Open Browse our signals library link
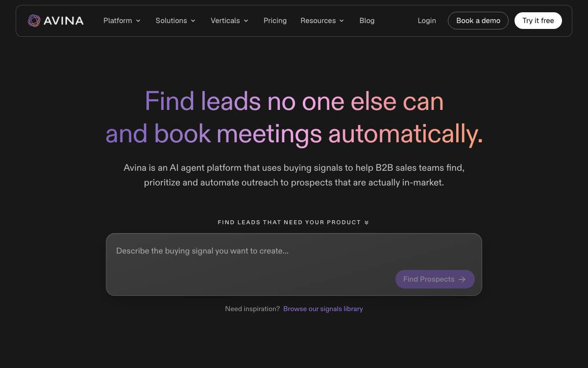This screenshot has height=368, width=588. point(323,309)
